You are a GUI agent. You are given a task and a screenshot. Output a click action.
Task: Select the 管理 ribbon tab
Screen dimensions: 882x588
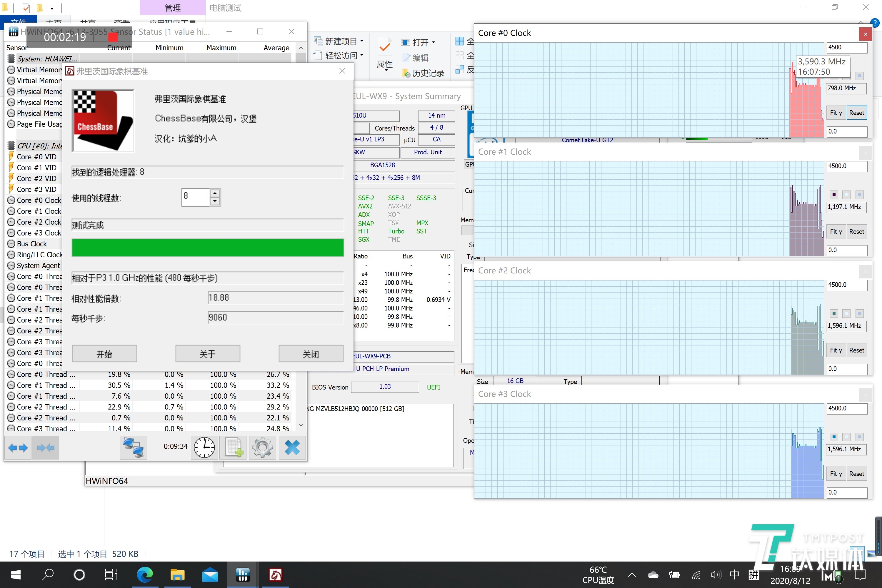tap(173, 8)
